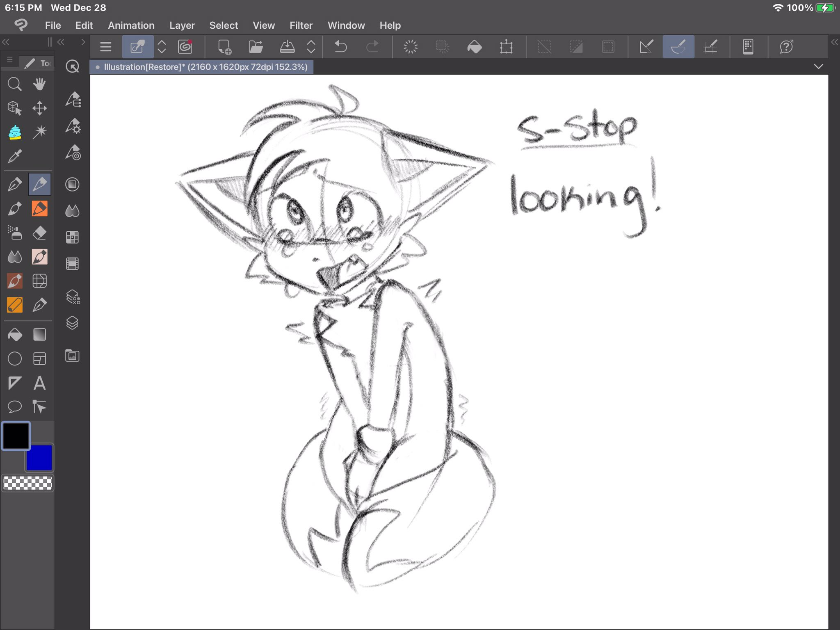
Task: Select the Eraser tool
Action: (39, 233)
